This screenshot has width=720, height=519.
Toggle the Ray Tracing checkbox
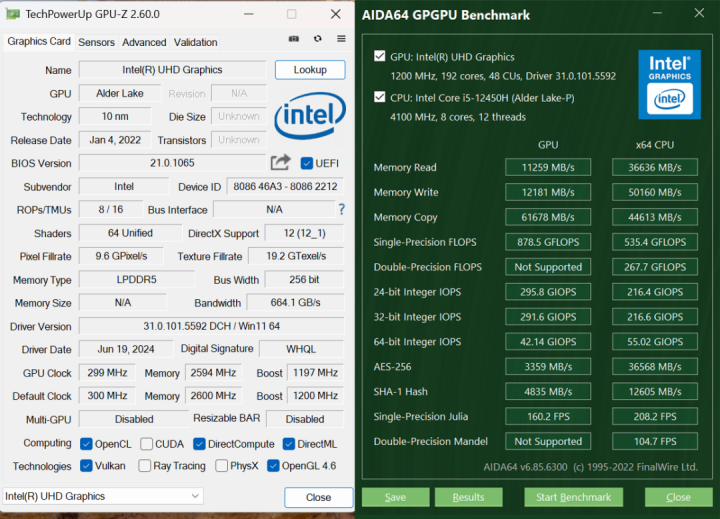[145, 466]
